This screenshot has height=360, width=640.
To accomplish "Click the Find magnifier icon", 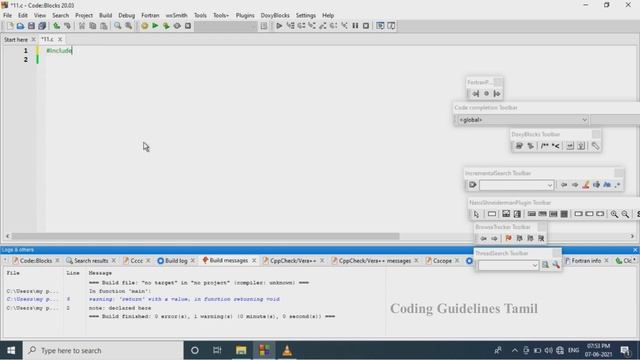I will point(118,26).
